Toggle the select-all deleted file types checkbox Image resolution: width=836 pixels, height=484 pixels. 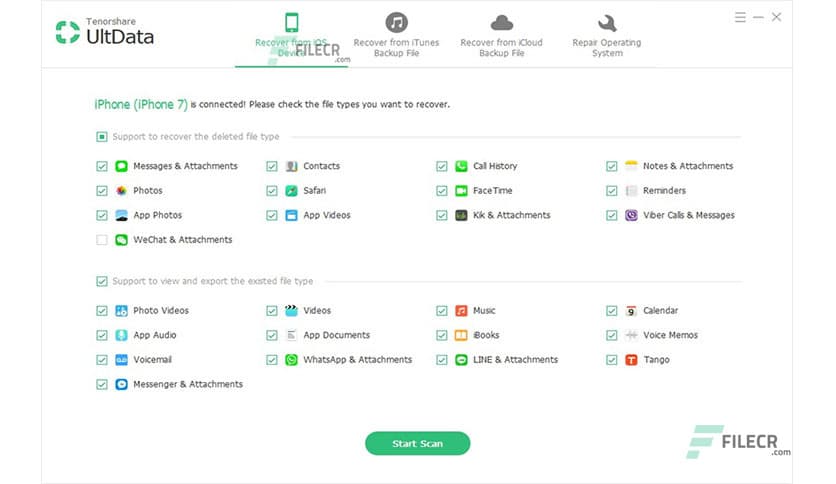click(x=102, y=137)
